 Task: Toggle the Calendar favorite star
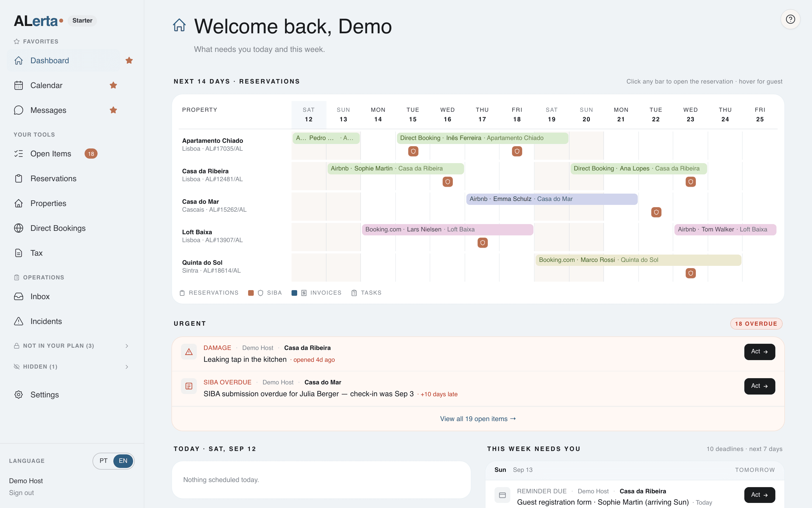pos(113,85)
